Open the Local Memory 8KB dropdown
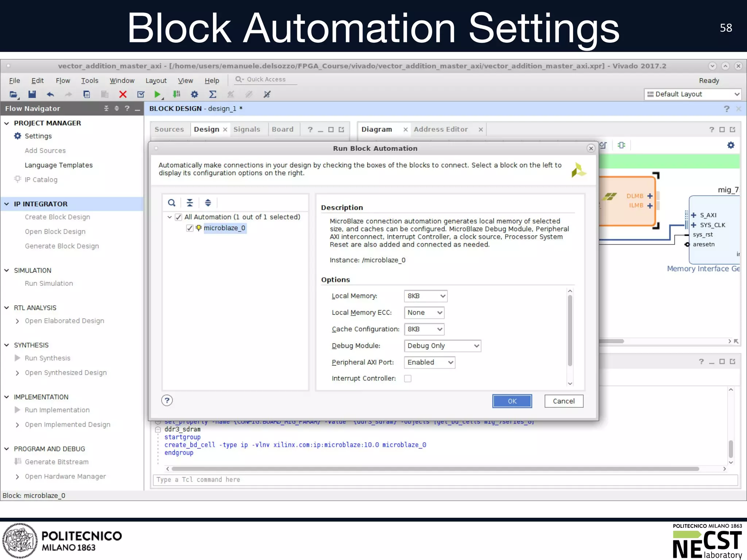The image size is (747, 560). point(426,296)
